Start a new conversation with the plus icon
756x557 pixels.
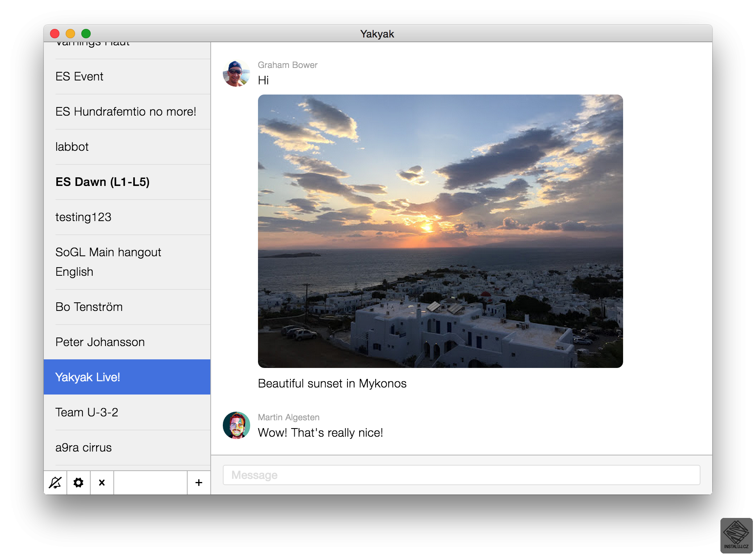coord(199,483)
